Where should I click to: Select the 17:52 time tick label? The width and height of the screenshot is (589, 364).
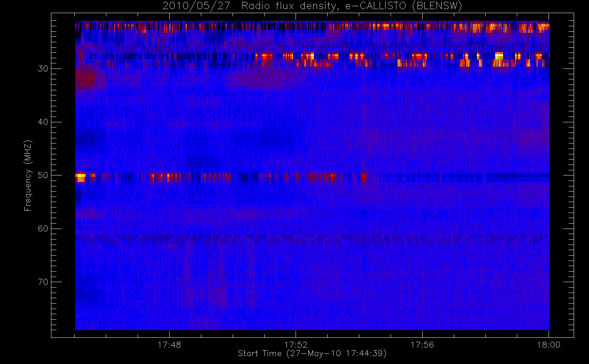click(x=296, y=345)
